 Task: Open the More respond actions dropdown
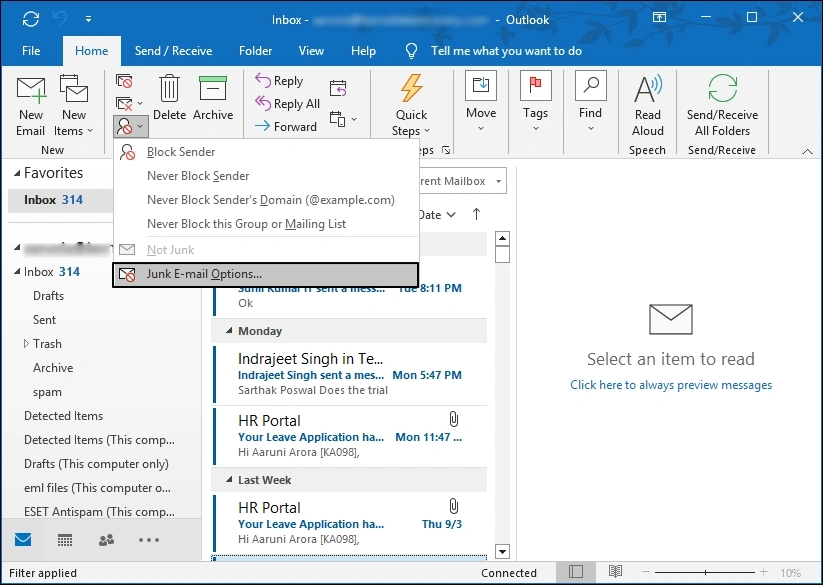click(x=343, y=119)
